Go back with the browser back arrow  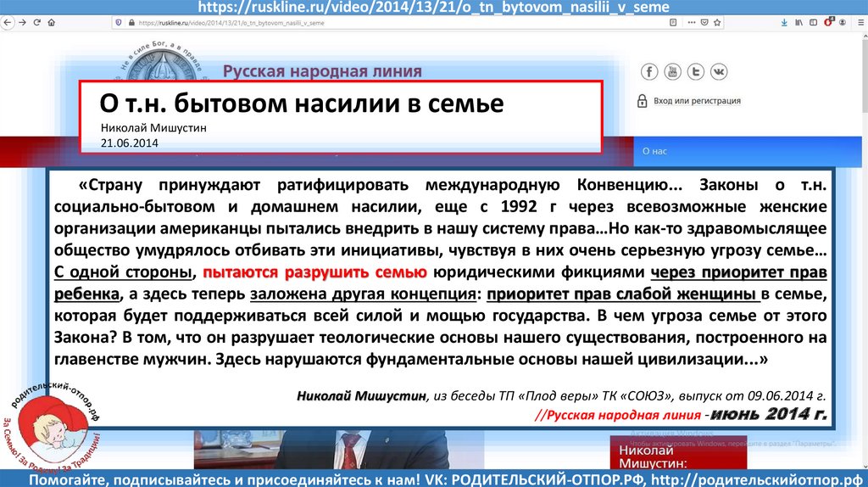click(x=7, y=23)
